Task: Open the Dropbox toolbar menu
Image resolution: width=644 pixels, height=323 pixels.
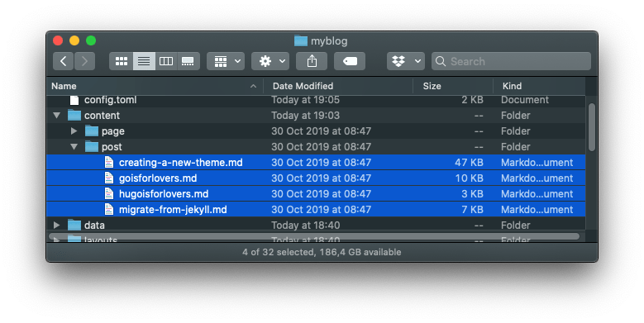Action: [406, 61]
